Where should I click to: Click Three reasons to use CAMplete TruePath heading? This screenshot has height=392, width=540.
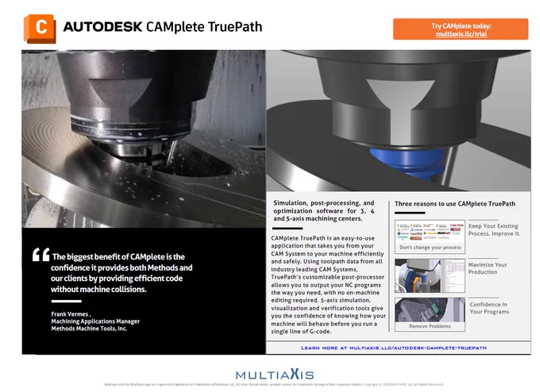click(x=455, y=204)
